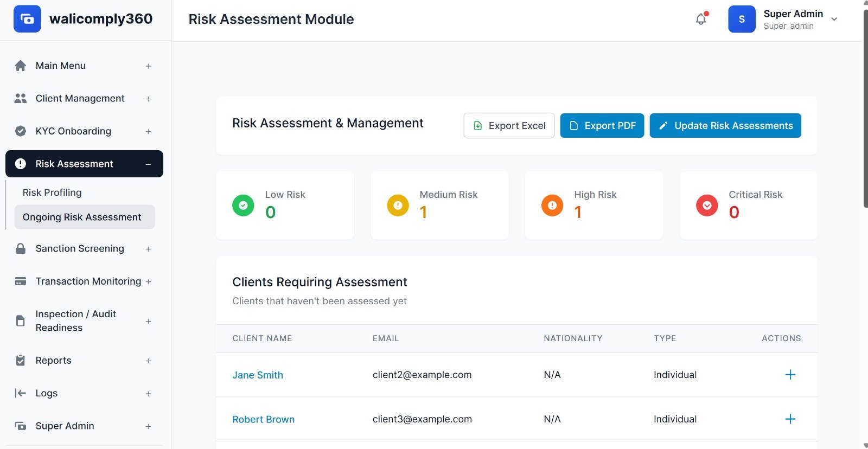Select Ongoing Risk Assessment submenu item

pos(82,217)
